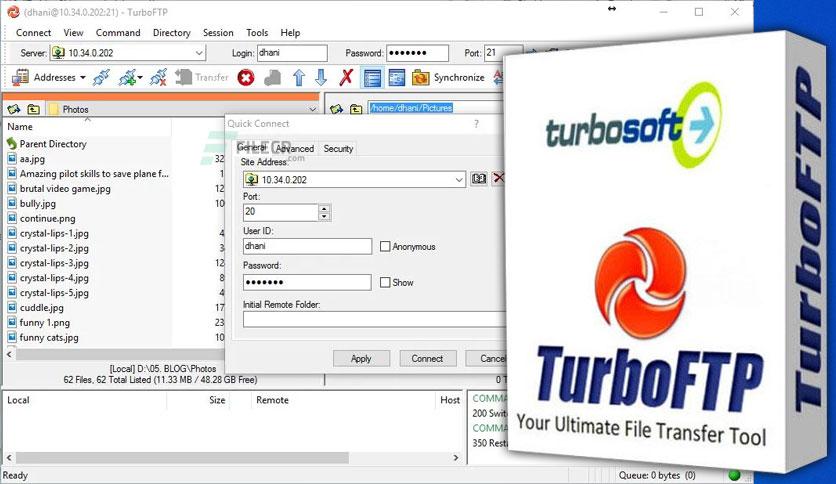
Task: Click the blue Download arrow icon
Action: click(321, 78)
